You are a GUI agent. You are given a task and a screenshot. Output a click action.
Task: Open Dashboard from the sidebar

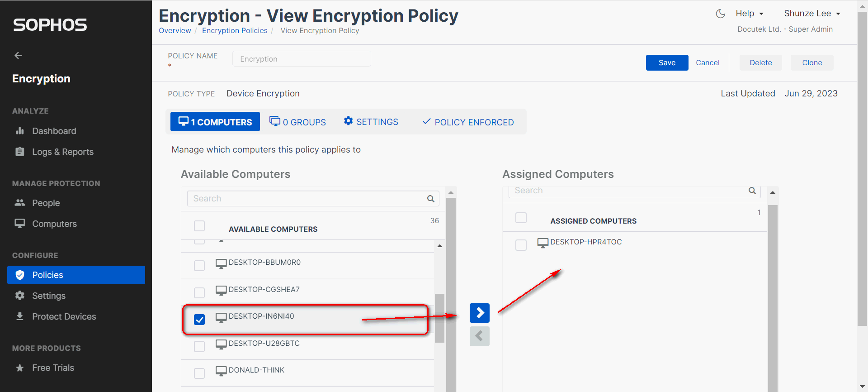[54, 131]
